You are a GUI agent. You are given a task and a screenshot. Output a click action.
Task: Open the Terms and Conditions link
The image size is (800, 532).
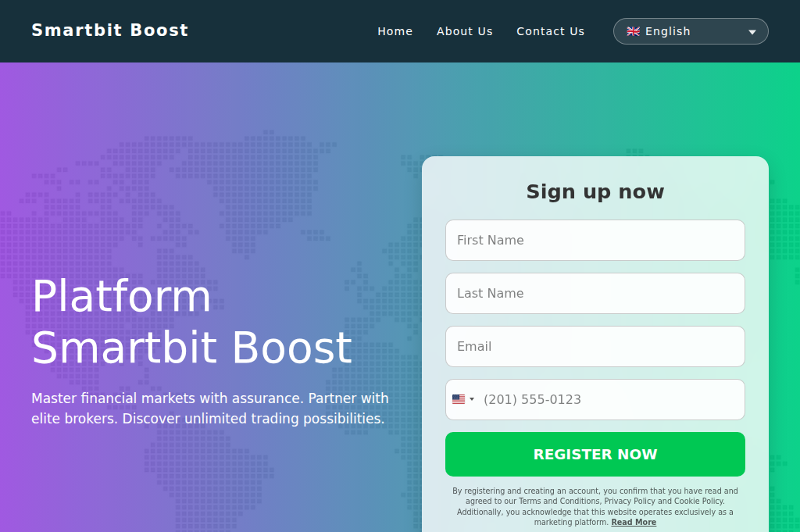pyautogui.click(x=559, y=501)
